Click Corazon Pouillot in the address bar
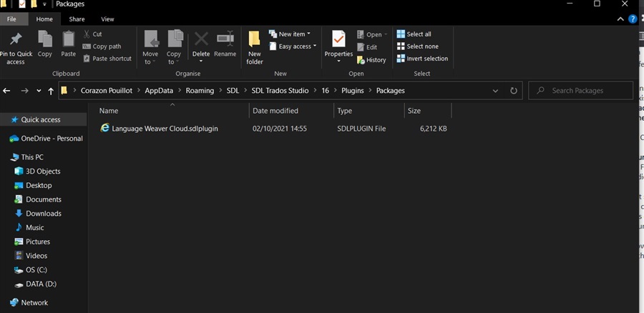The width and height of the screenshot is (644, 313). 106,91
